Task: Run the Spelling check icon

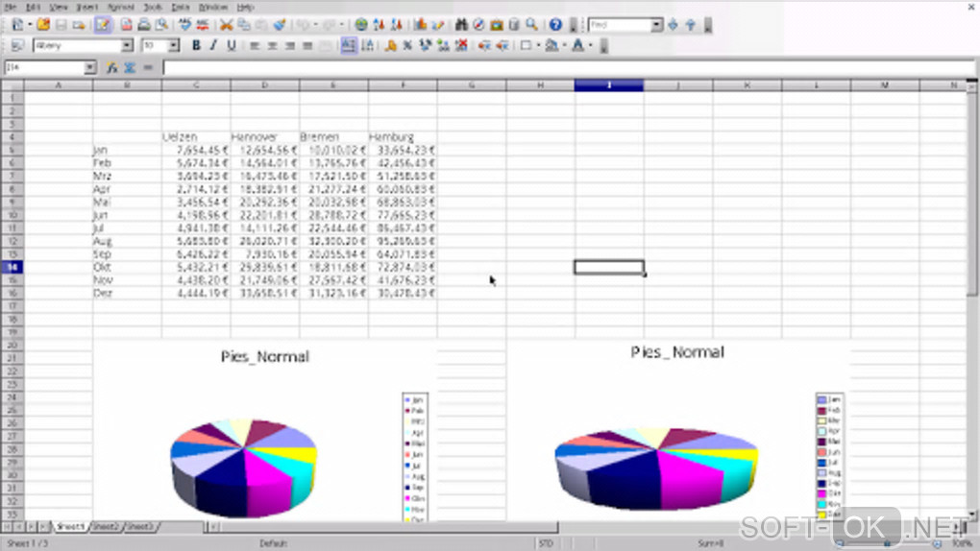Action: (x=185, y=25)
